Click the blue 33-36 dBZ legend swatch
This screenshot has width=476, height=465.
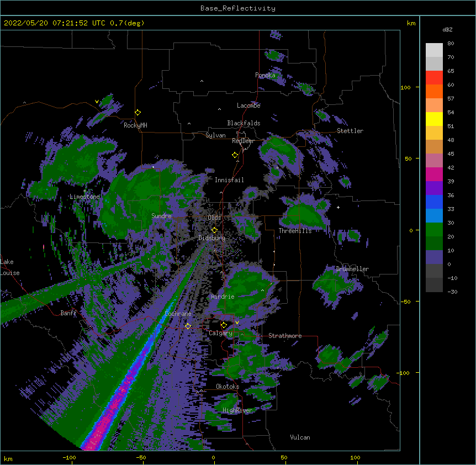coord(434,202)
